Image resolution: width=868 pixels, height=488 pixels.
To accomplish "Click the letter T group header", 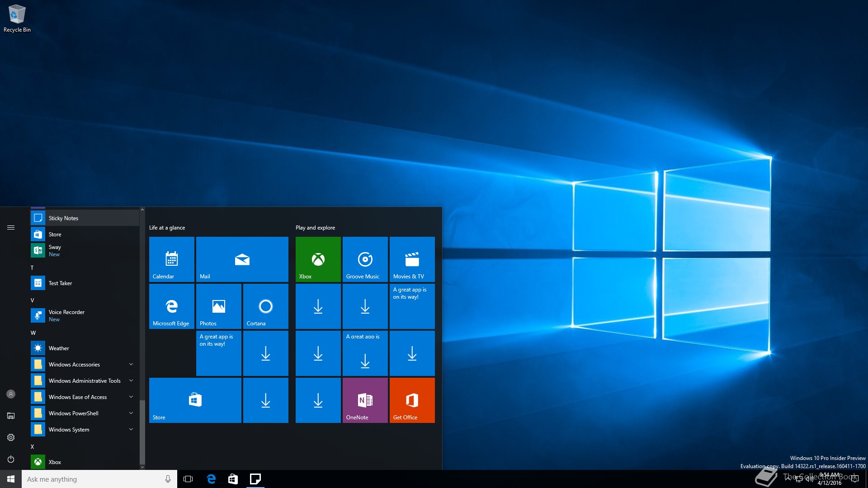I will pyautogui.click(x=32, y=268).
